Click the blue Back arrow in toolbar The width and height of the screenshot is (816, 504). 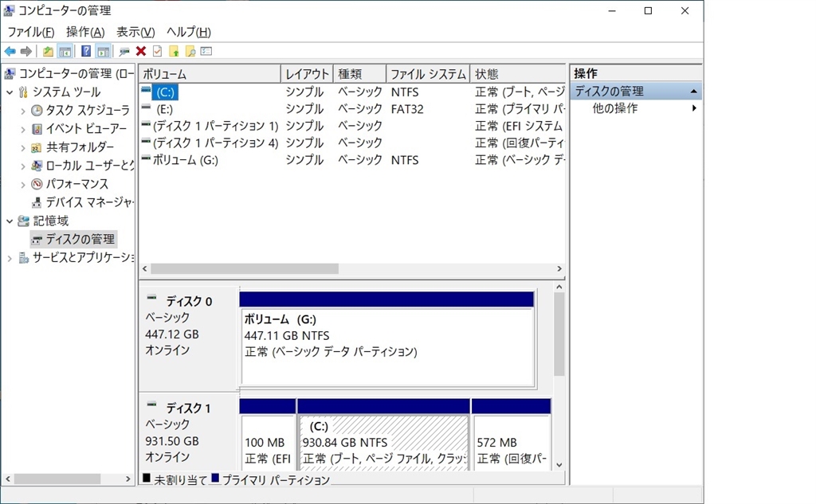click(x=10, y=51)
